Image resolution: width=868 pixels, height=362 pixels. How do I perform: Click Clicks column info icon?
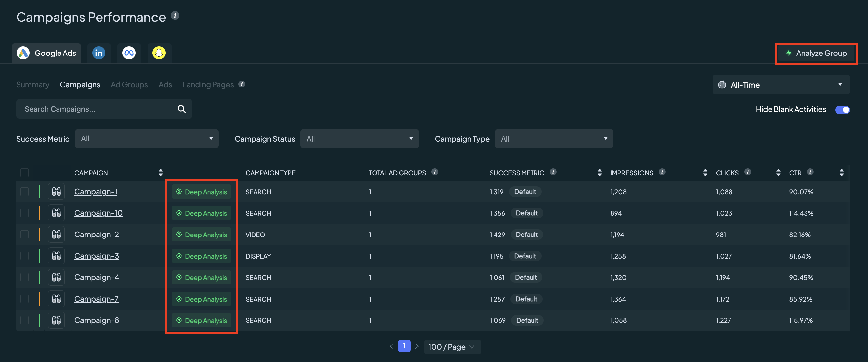(x=748, y=172)
